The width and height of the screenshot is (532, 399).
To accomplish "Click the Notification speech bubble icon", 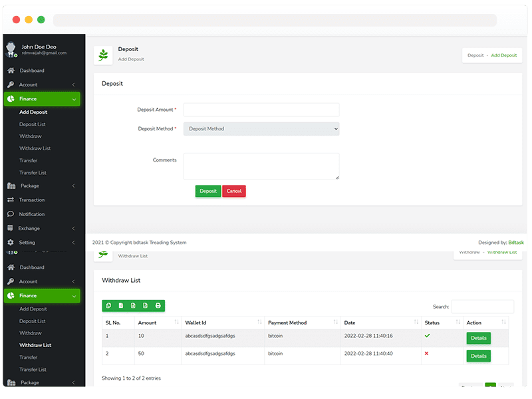I will coord(11,214).
